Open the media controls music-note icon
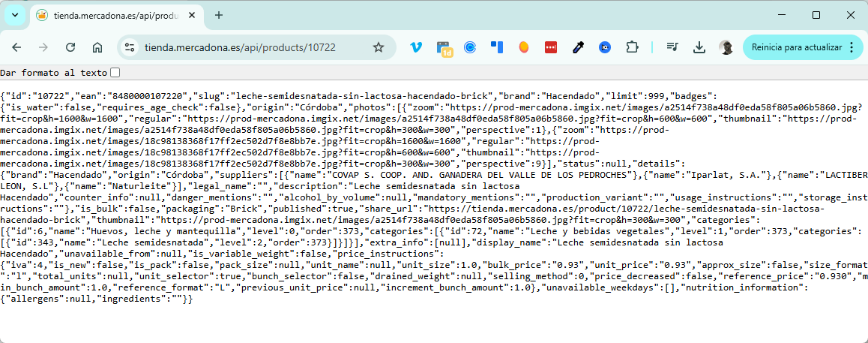 pos(672,47)
